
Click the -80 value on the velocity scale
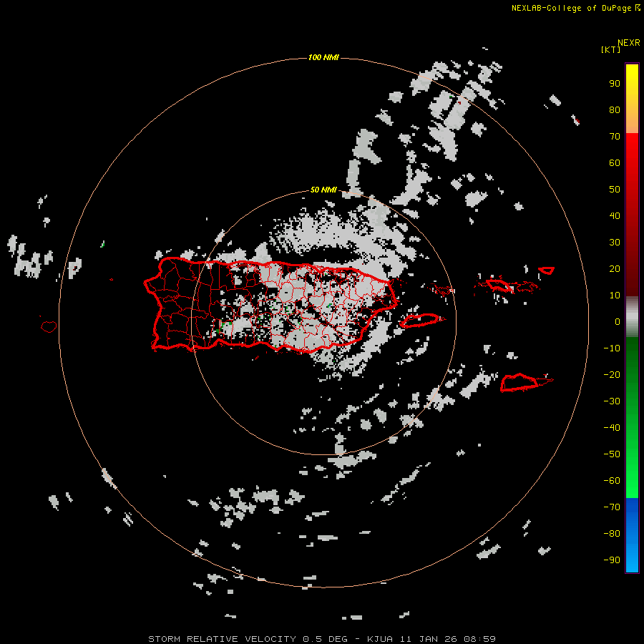[612, 534]
